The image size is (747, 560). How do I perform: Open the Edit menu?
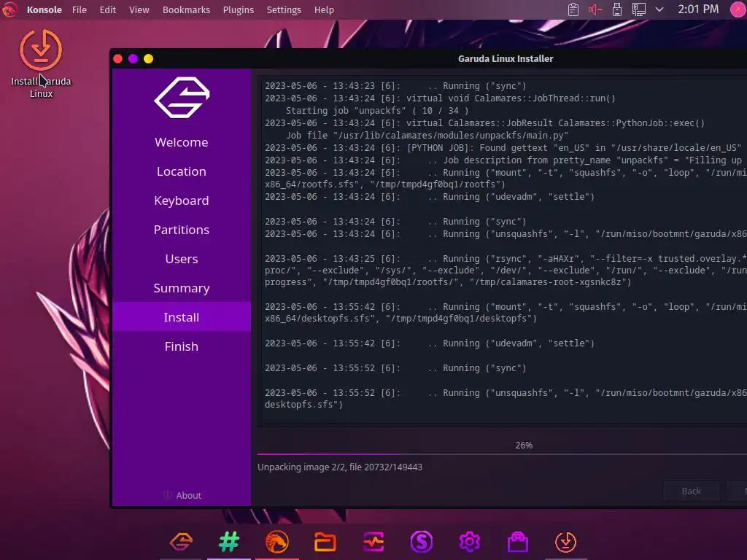[x=108, y=9]
